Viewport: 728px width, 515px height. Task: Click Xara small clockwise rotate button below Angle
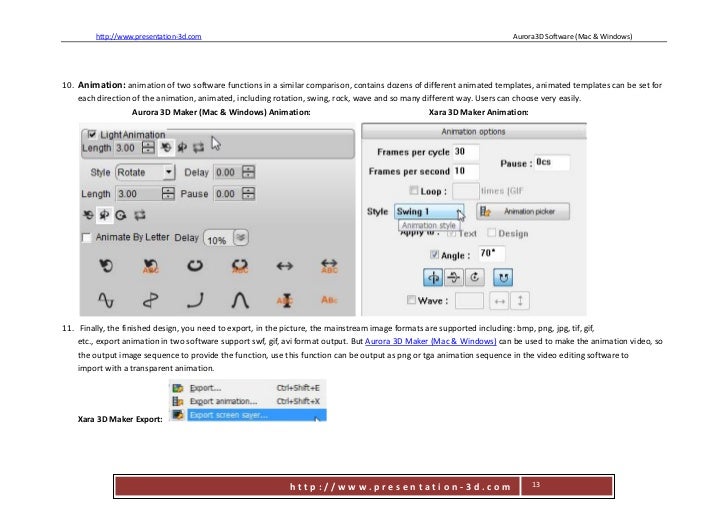(x=474, y=277)
